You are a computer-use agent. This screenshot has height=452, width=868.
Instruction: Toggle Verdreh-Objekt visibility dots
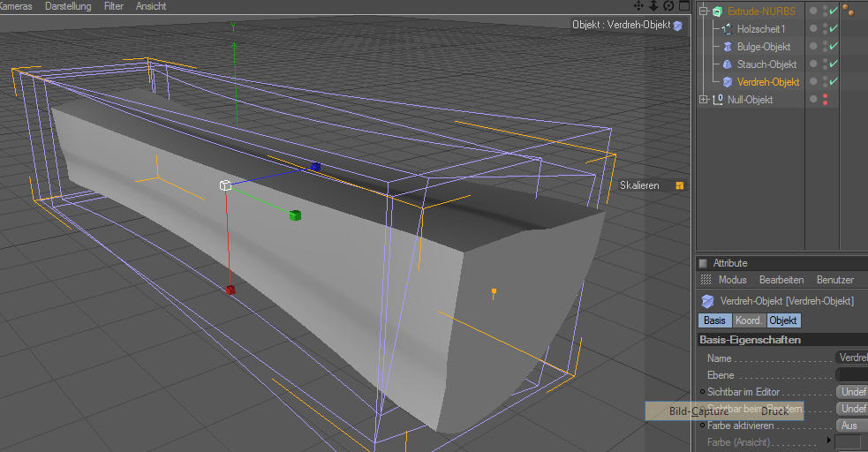click(x=825, y=82)
